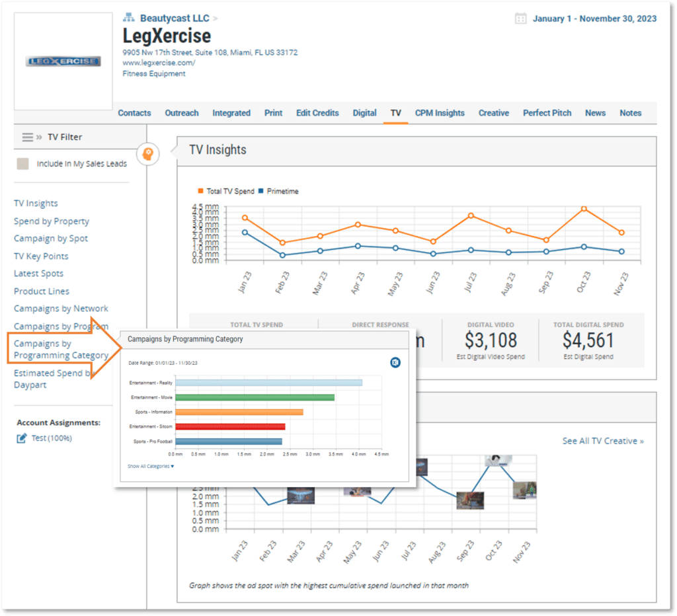The image size is (677, 616).
Task: Click the edit icon next to Test (100%)
Action: point(22,439)
